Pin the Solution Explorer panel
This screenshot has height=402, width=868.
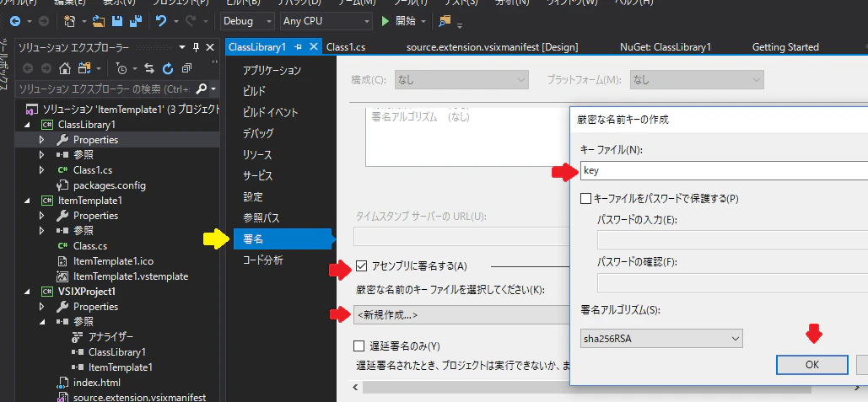pyautogui.click(x=196, y=47)
